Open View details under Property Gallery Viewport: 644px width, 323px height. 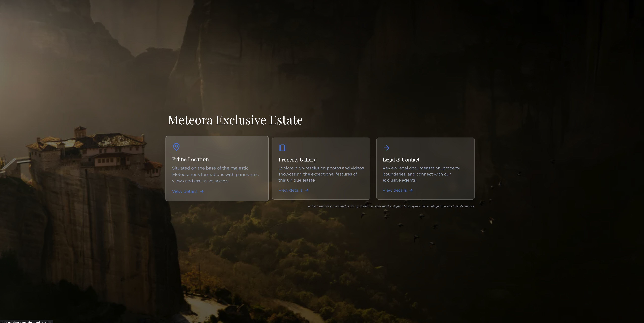click(x=290, y=190)
